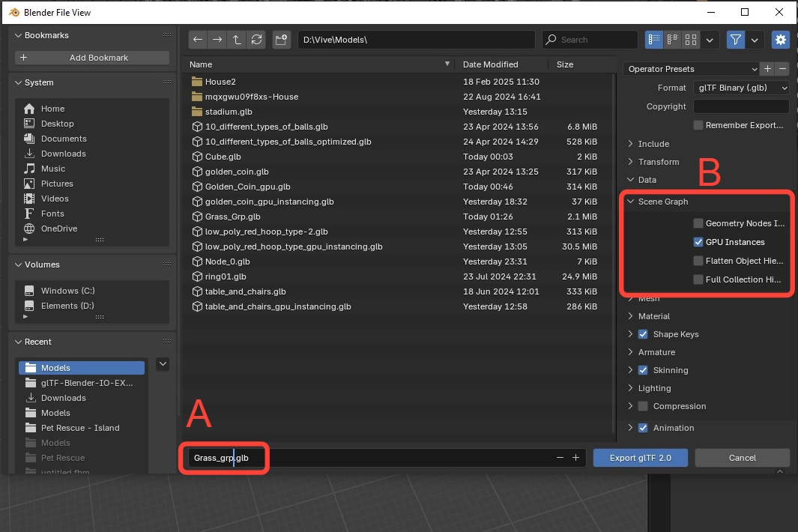This screenshot has height=532, width=798.
Task: Switch to thumbnails display mode
Action: pyautogui.click(x=692, y=40)
